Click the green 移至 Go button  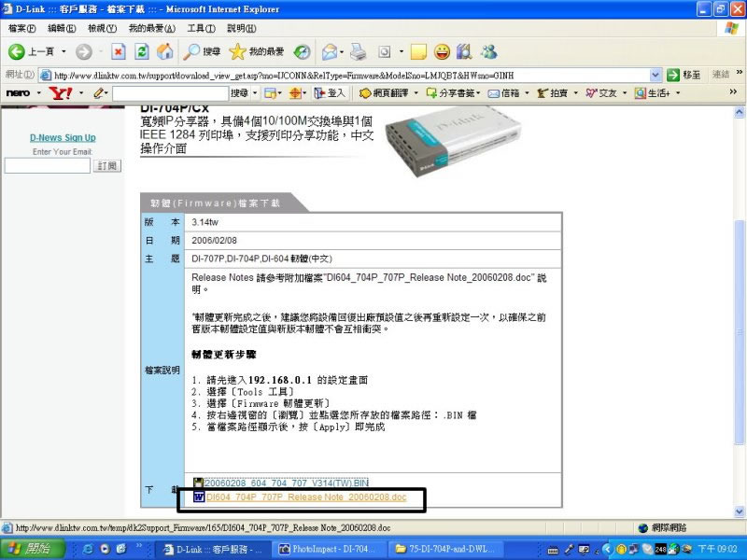pos(684,75)
